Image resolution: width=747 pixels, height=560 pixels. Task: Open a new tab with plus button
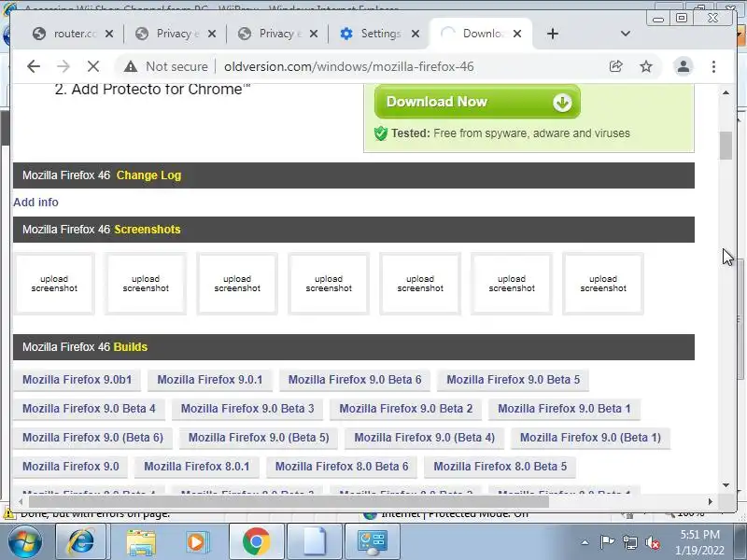553,34
